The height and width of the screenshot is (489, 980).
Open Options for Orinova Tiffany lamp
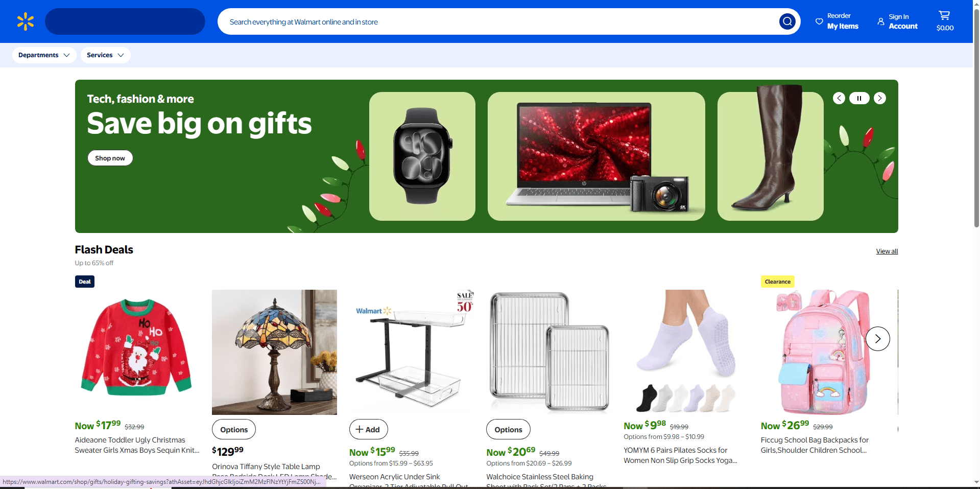coord(234,429)
